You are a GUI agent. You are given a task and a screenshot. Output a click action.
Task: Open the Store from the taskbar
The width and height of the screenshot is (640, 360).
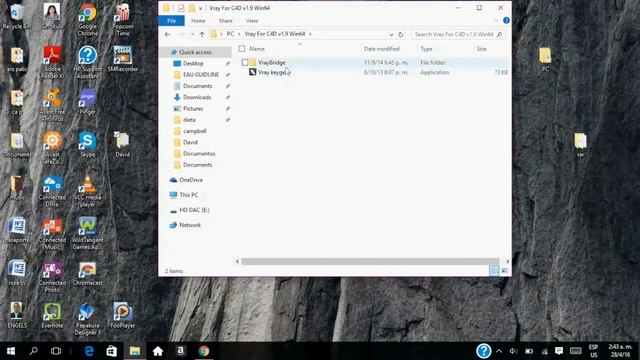(111, 351)
